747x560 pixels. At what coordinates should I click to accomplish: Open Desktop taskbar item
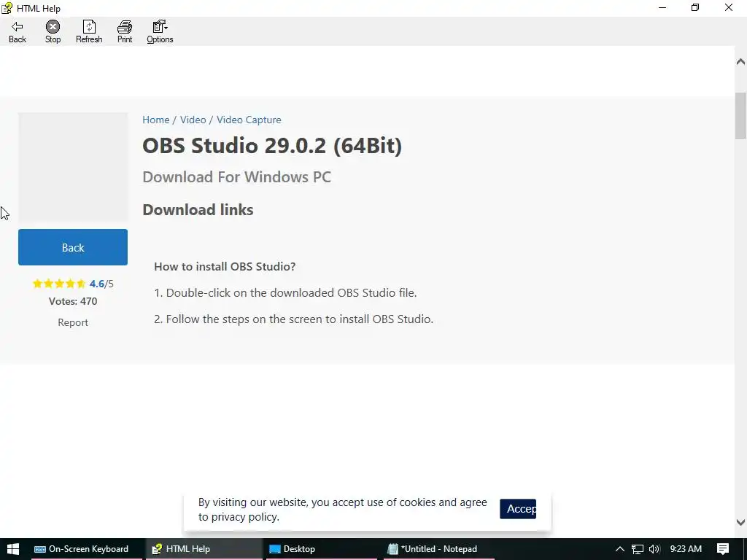(x=321, y=549)
